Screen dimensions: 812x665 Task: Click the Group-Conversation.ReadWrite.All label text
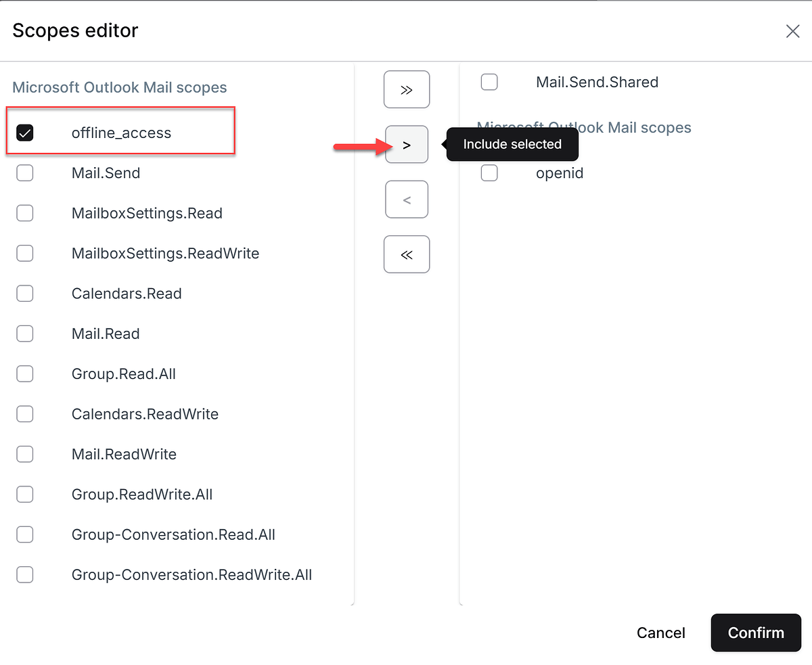pyautogui.click(x=192, y=574)
